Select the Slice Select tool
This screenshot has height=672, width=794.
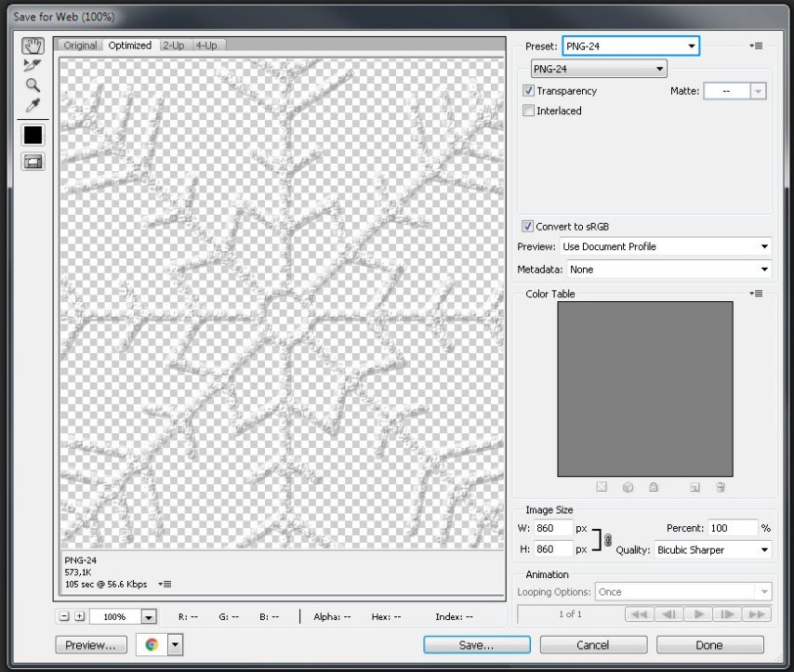(x=33, y=65)
